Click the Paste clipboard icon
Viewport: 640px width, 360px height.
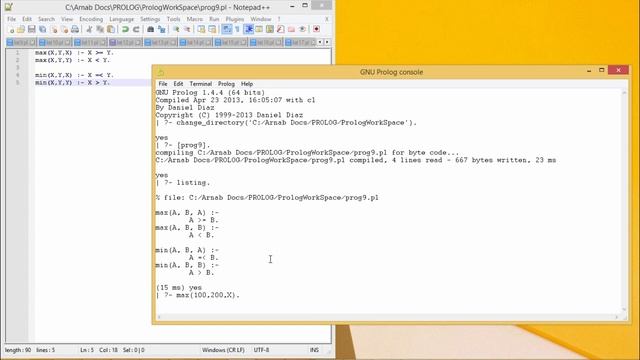click(x=111, y=29)
